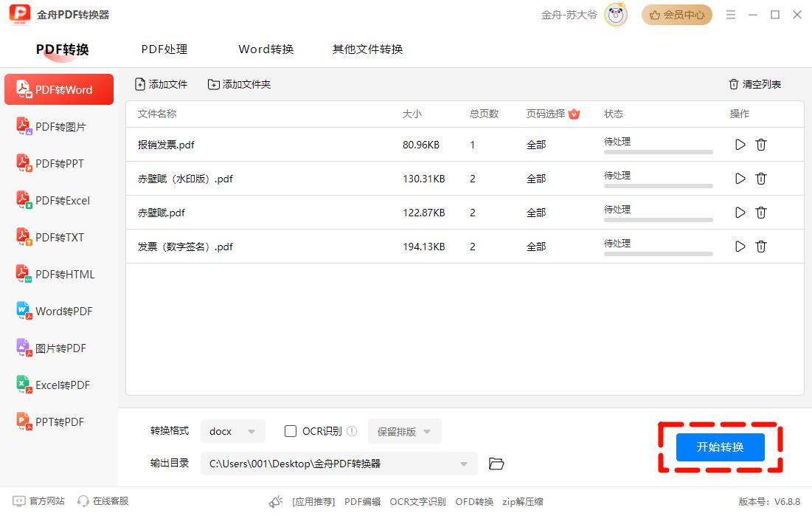Open the hamburger menu in title bar
The width and height of the screenshot is (812, 516).
pyautogui.click(x=731, y=15)
